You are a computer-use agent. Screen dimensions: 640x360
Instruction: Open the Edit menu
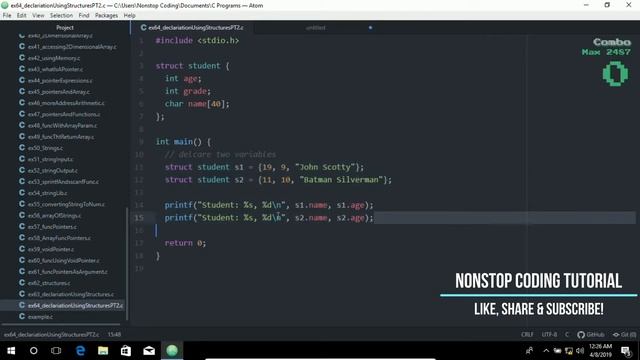click(x=22, y=16)
